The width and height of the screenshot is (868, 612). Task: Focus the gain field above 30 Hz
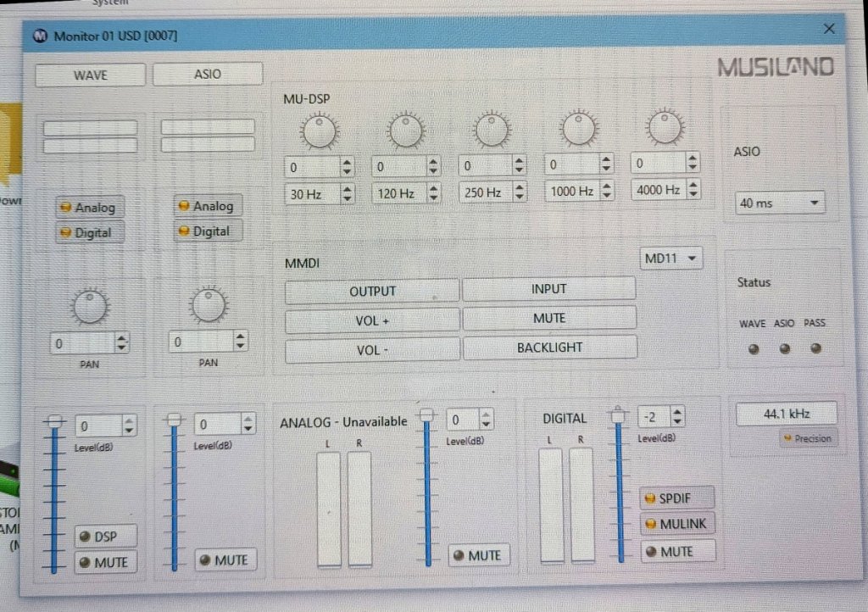point(312,167)
